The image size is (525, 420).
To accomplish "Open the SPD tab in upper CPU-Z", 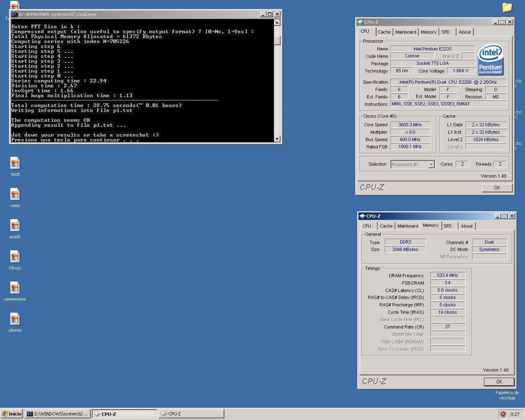I will pos(446,32).
